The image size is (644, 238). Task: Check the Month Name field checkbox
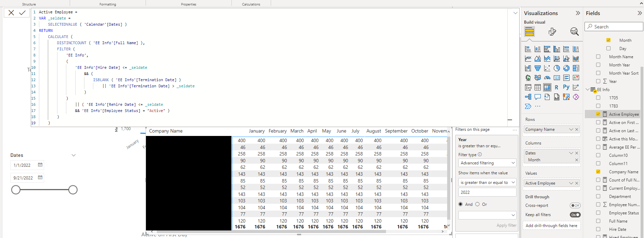[598, 57]
